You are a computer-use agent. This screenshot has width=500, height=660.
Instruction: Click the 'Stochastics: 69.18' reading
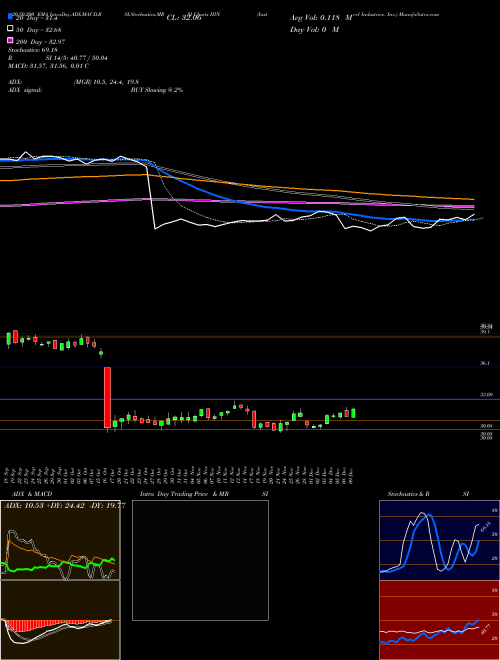[x=32, y=50]
